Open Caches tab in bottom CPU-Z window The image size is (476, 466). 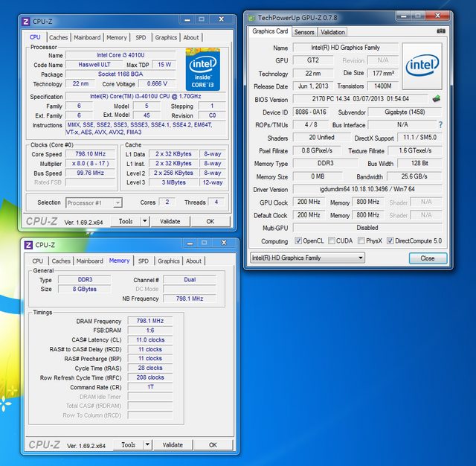point(61,261)
